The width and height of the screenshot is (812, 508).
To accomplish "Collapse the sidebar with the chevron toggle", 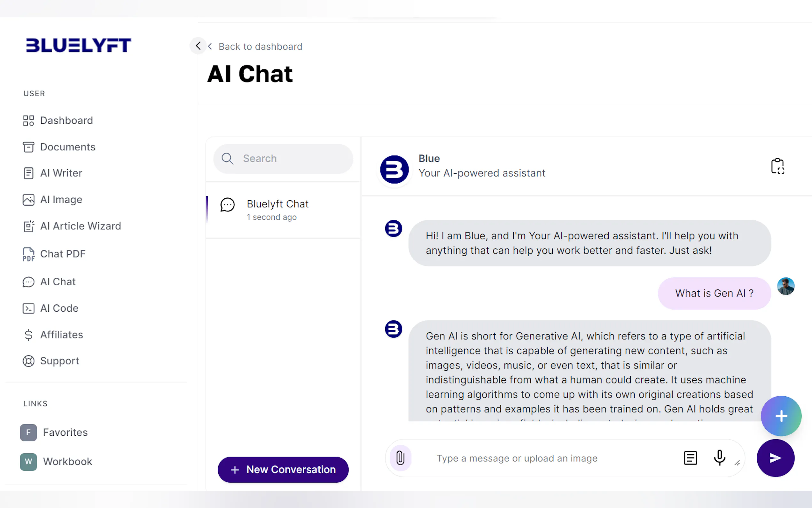I will point(198,46).
